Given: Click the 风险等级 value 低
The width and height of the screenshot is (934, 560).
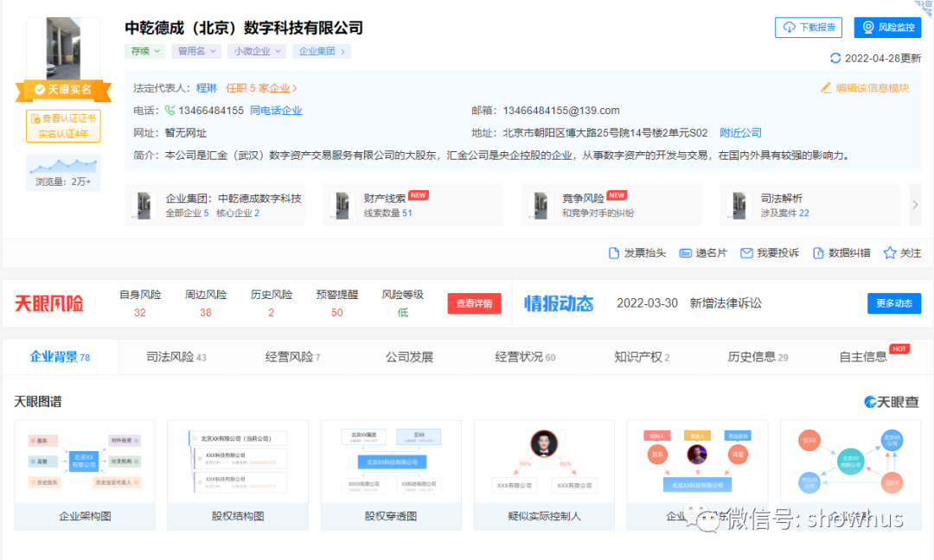Looking at the screenshot, I should [x=403, y=313].
